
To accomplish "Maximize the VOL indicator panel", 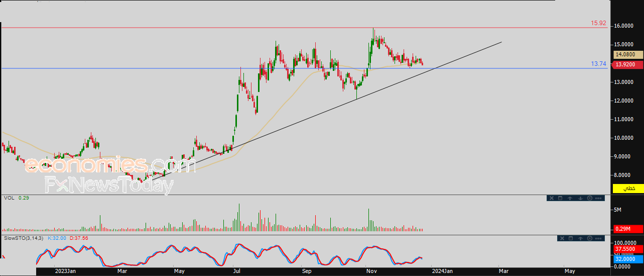I will 560,198.
